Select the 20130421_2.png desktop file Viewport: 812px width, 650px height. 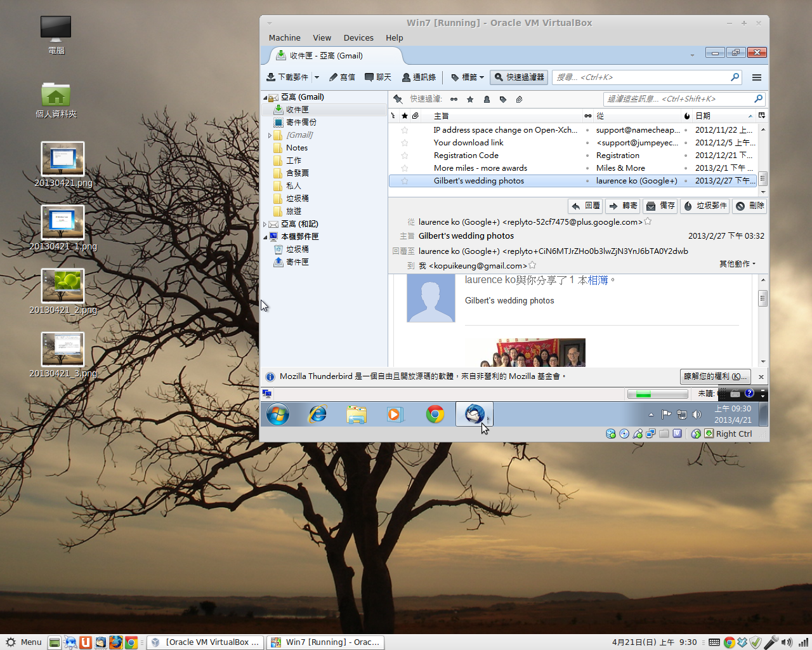[63, 292]
